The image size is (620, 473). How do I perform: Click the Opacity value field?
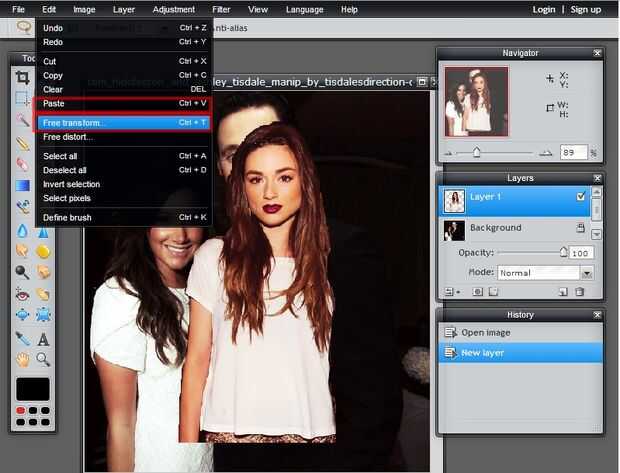click(581, 253)
